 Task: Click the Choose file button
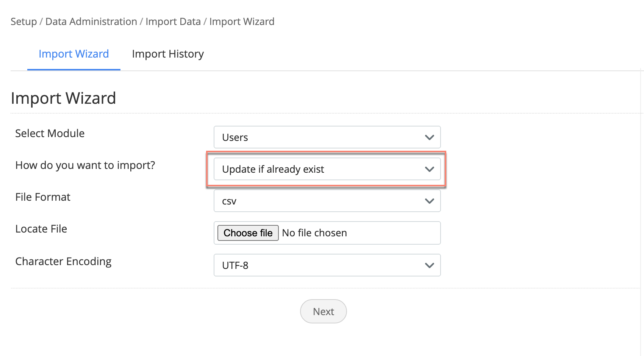point(248,233)
